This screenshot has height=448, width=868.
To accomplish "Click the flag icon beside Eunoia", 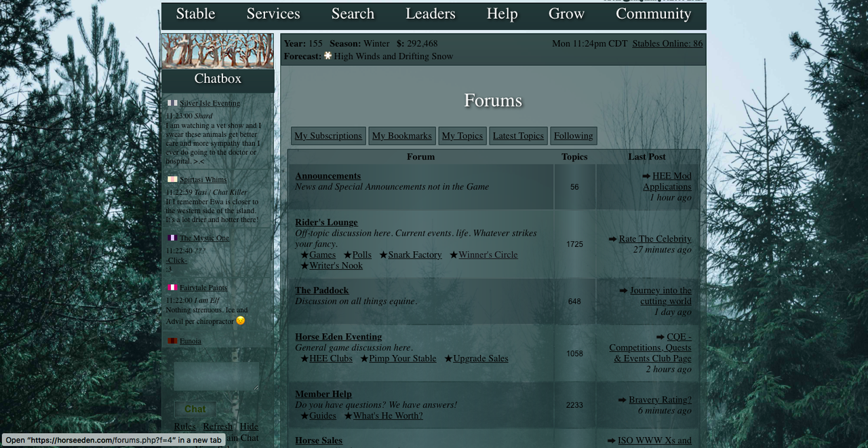I will point(172,341).
